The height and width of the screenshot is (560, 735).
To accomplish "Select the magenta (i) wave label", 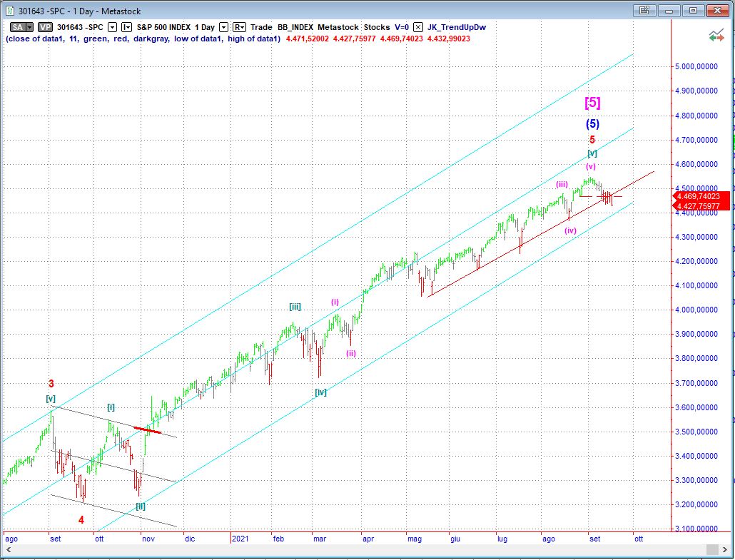I will [335, 302].
